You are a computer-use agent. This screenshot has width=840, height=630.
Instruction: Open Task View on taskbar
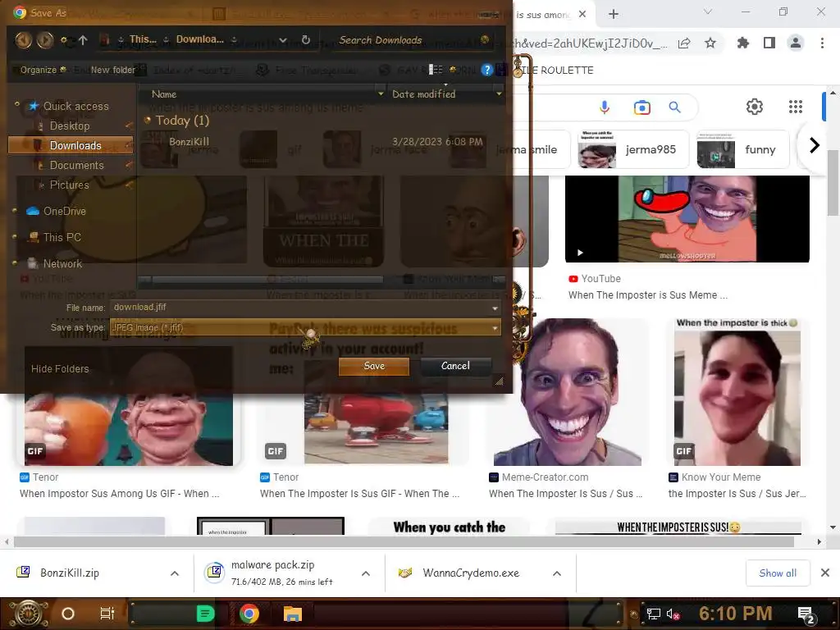pos(107,614)
